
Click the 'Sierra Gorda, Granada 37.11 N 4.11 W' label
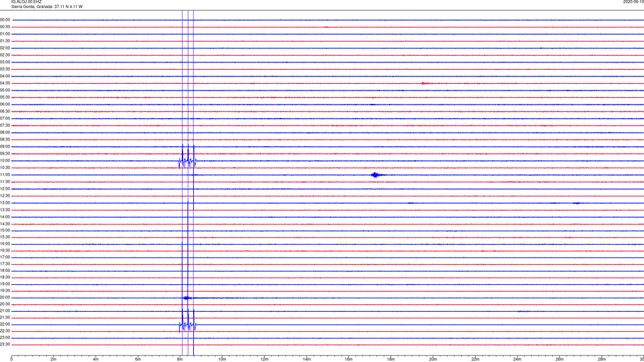(47, 7)
